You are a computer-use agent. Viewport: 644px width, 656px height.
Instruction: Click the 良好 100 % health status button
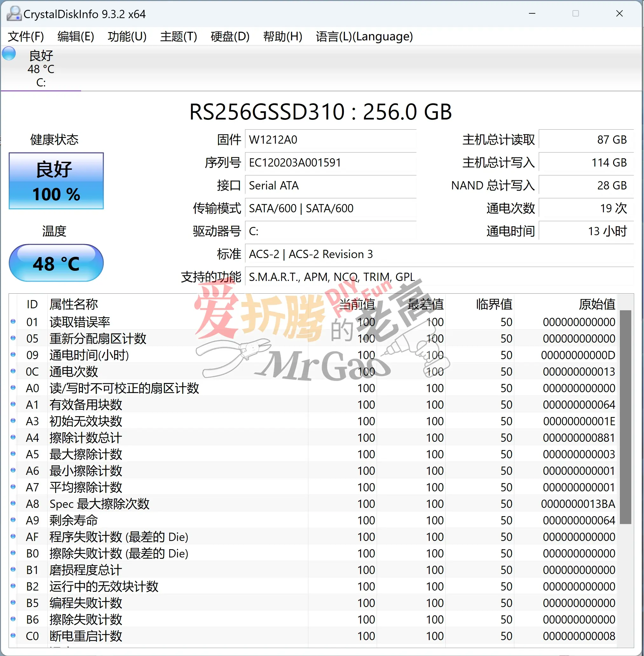pos(56,181)
